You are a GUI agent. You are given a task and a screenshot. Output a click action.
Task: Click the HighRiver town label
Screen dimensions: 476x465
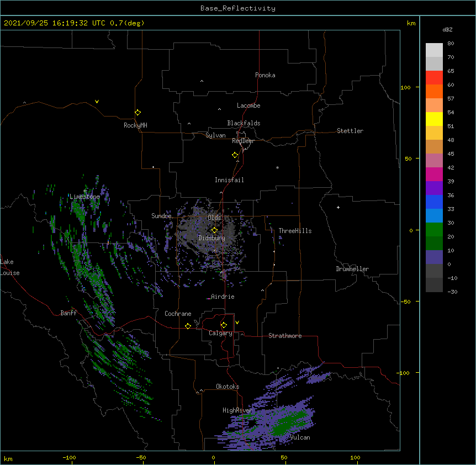tap(237, 410)
